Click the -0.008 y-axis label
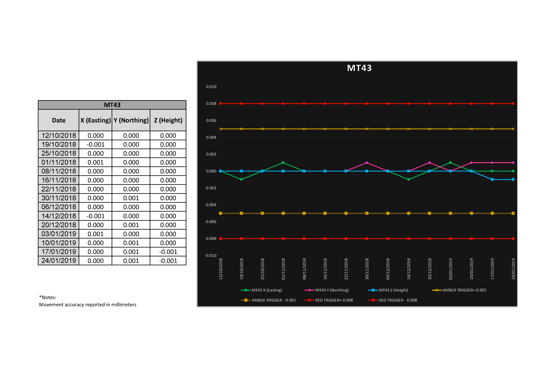This screenshot has width=555, height=392. pyautogui.click(x=211, y=239)
